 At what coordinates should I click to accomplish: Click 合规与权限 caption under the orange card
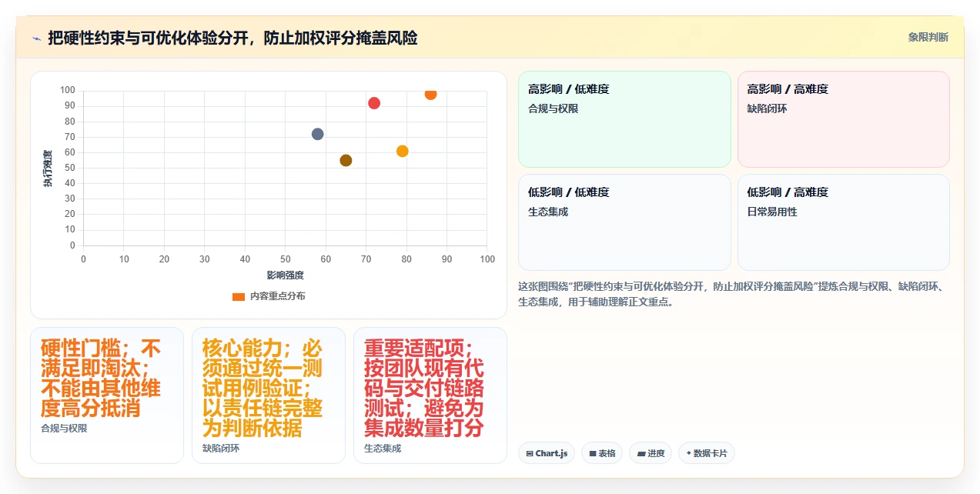tap(64, 429)
